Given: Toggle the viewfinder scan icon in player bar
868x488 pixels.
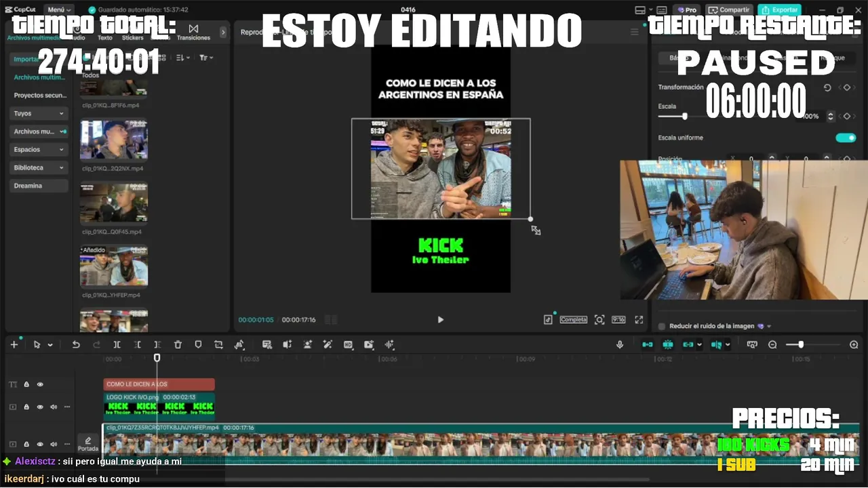Looking at the screenshot, I should click(x=599, y=319).
